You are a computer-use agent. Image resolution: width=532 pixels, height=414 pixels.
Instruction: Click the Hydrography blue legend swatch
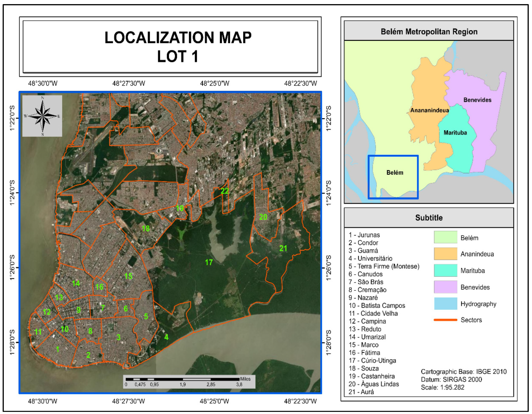pyautogui.click(x=445, y=304)
